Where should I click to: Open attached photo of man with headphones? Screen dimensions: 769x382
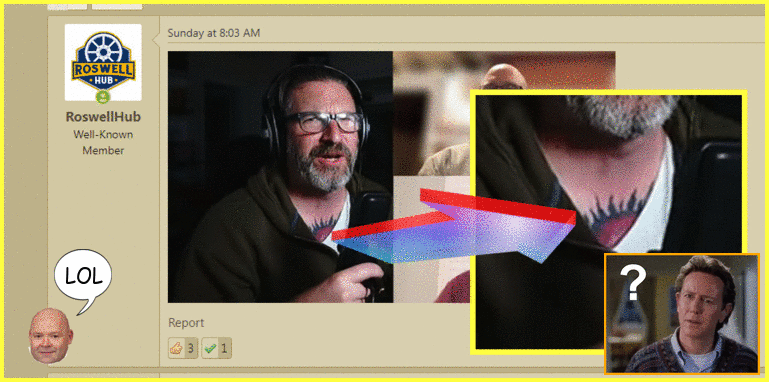point(280,177)
